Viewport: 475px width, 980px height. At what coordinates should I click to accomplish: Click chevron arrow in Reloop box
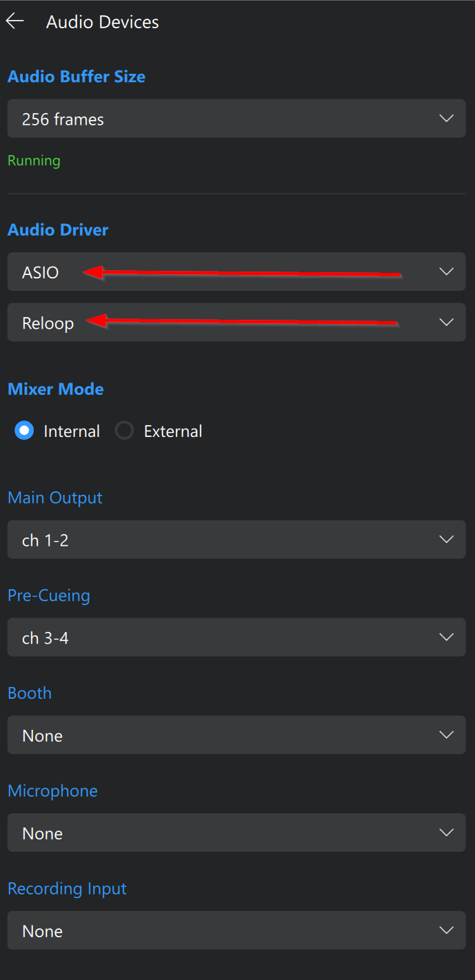(x=446, y=322)
